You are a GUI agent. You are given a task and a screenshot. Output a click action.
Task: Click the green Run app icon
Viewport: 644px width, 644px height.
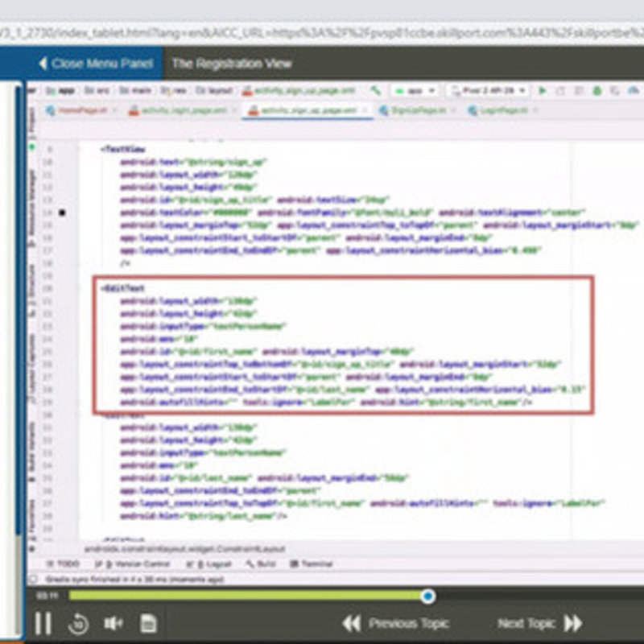pyautogui.click(x=542, y=91)
